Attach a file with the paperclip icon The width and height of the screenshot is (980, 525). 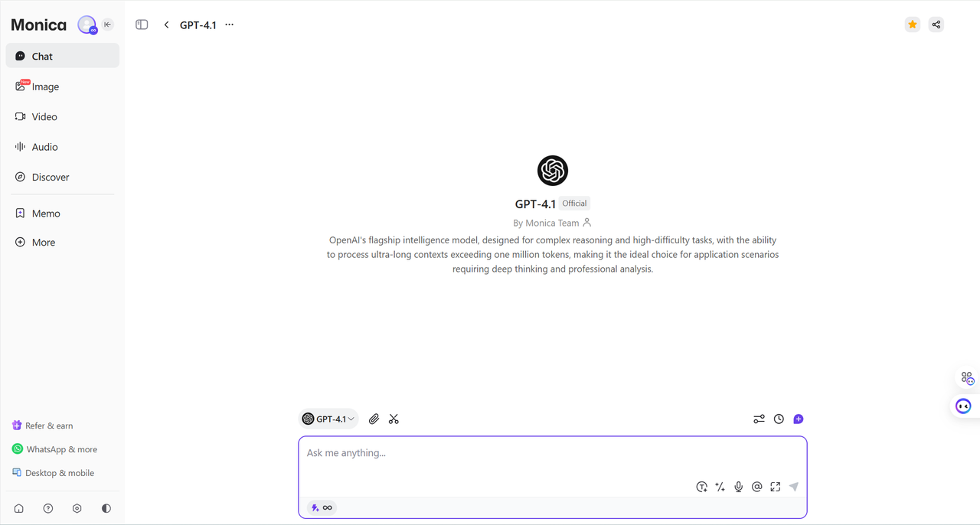(x=374, y=419)
